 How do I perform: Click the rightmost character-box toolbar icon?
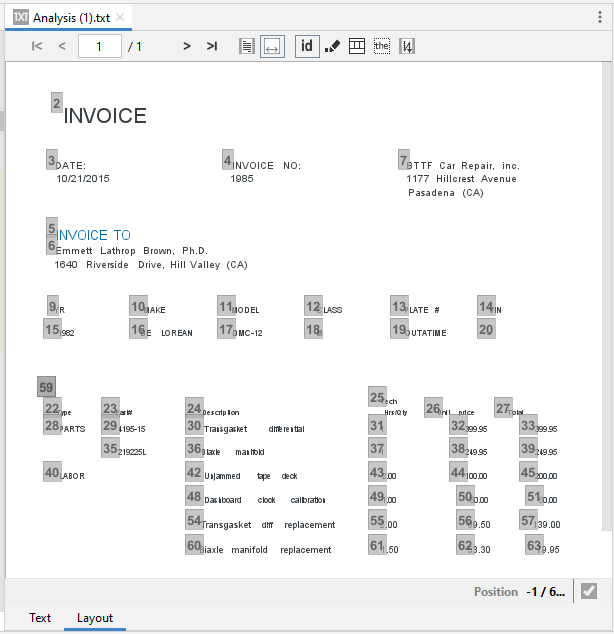click(407, 46)
